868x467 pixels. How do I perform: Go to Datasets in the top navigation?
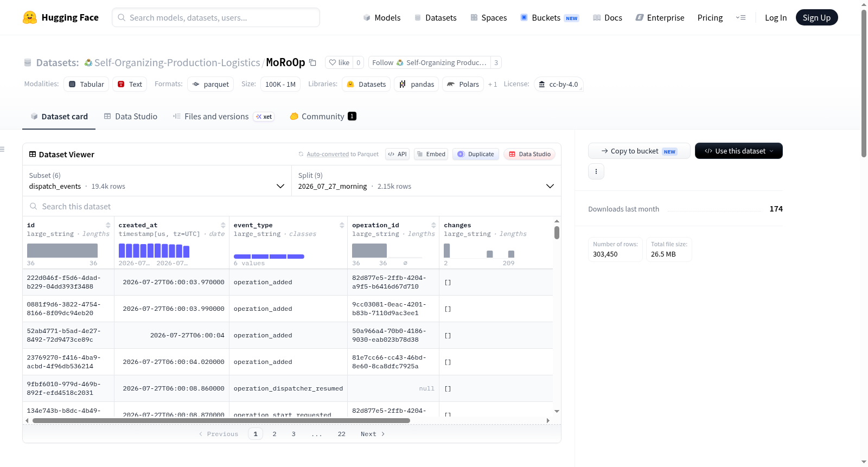tap(436, 17)
